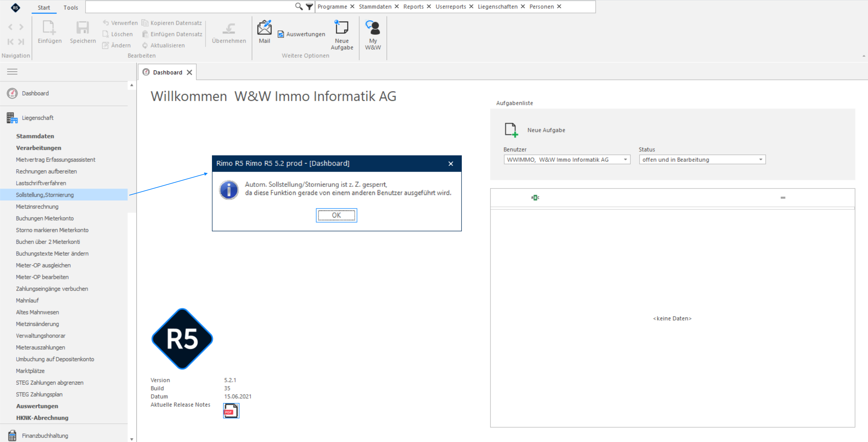Screen dimensions: 868x442
Task: Click the search magnifier icon
Action: (299, 6)
